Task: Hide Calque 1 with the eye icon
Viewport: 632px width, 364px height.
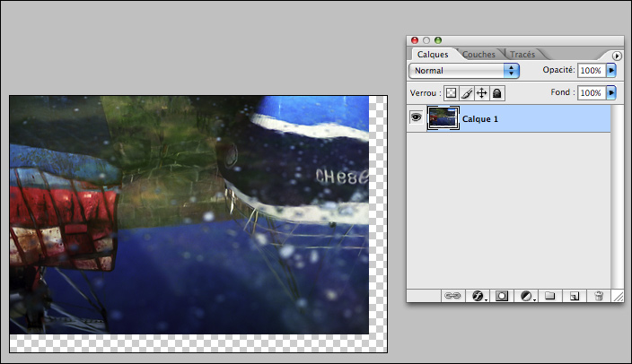Action: [416, 117]
